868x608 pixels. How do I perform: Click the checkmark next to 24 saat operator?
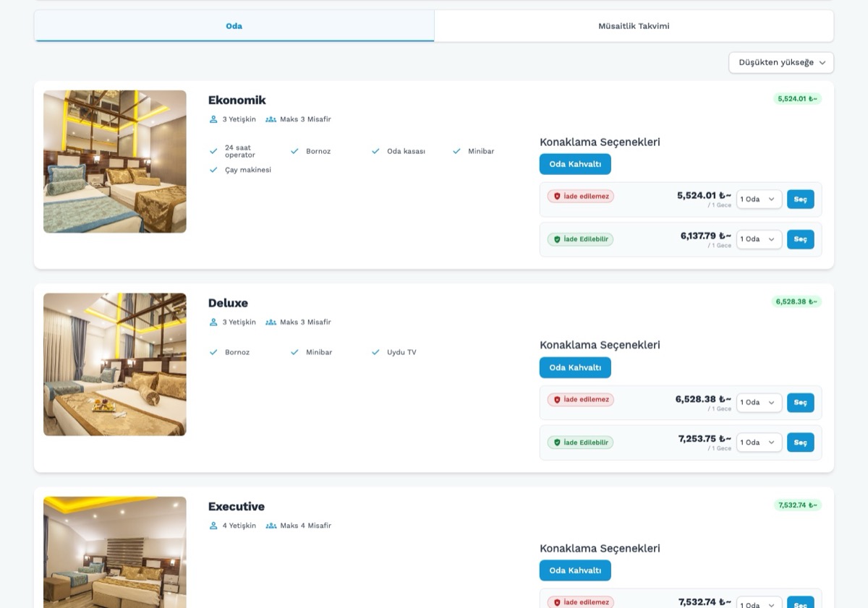(x=213, y=151)
